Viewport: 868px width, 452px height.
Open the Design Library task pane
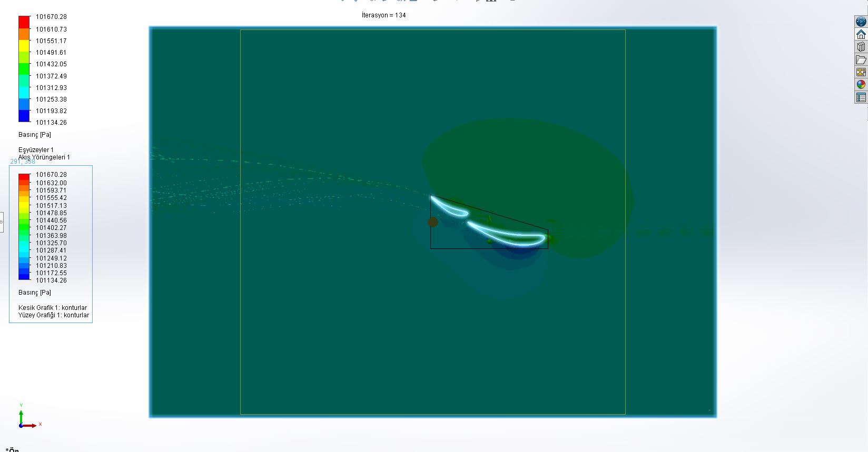click(861, 47)
